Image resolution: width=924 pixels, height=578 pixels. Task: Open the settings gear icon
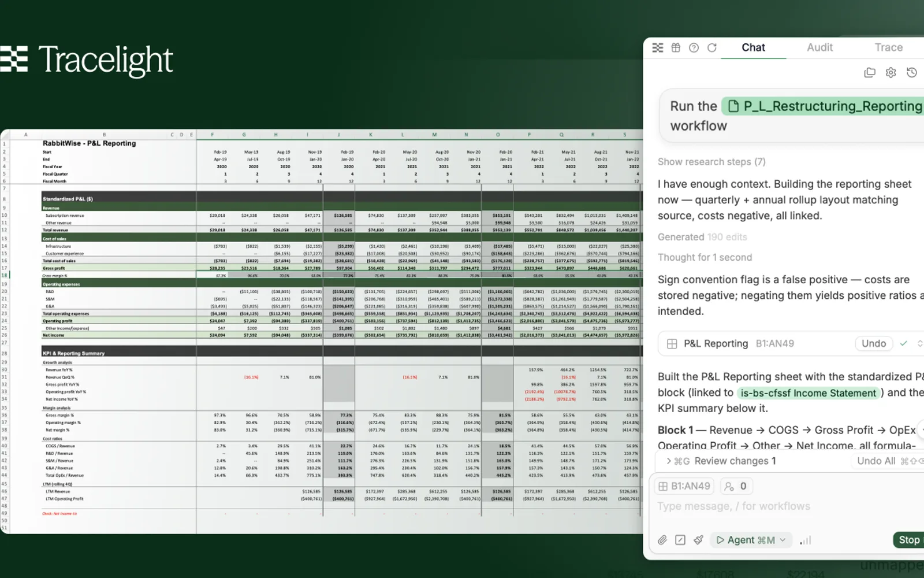(891, 72)
